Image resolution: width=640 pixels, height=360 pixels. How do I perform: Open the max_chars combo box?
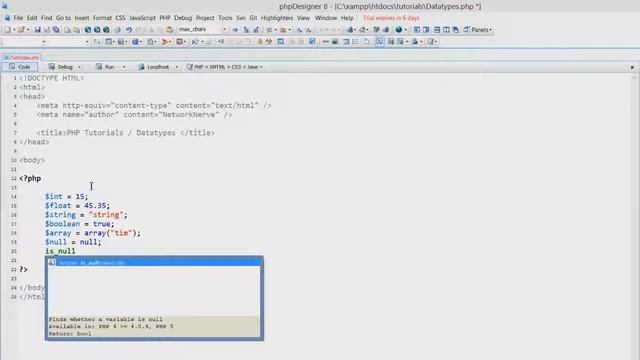[202, 29]
